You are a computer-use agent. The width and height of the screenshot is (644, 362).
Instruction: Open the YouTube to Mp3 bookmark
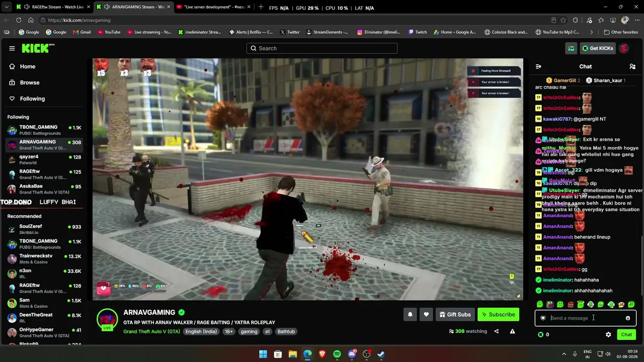coord(557,32)
